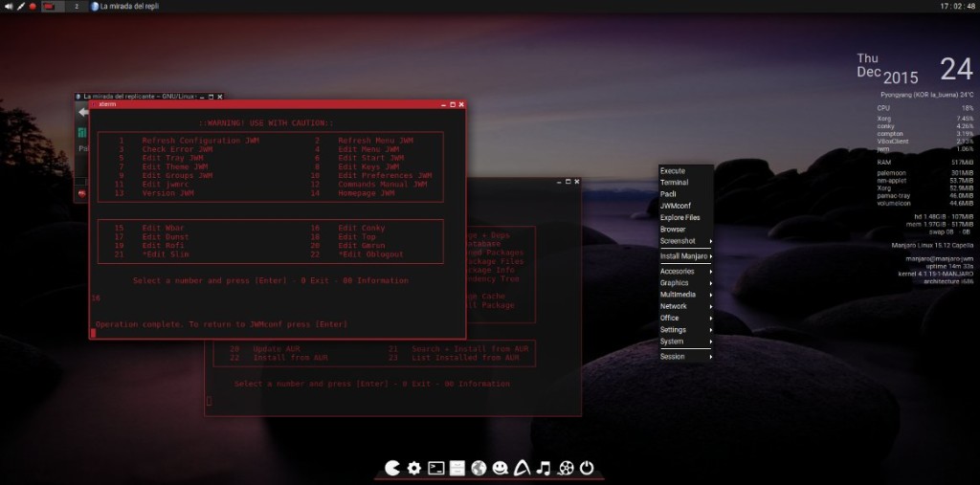Viewport: 980px width, 485px height.
Task: Click 'Check Error JWM' option text
Action: (x=177, y=149)
